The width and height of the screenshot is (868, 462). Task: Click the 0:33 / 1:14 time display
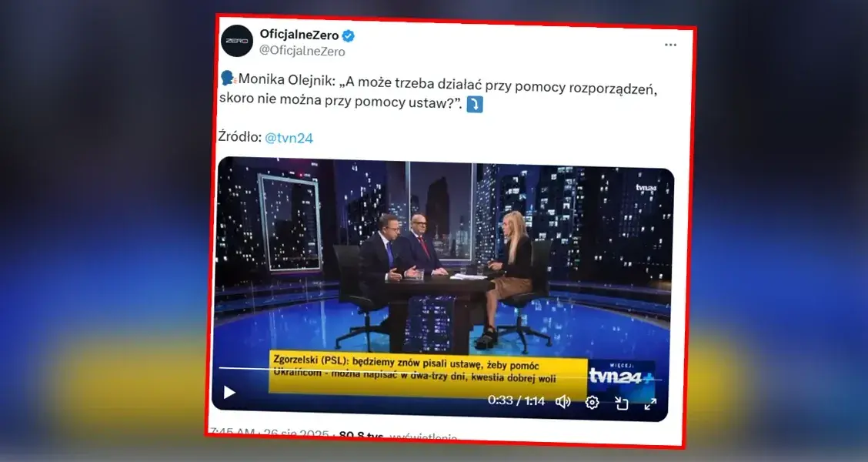(x=516, y=400)
